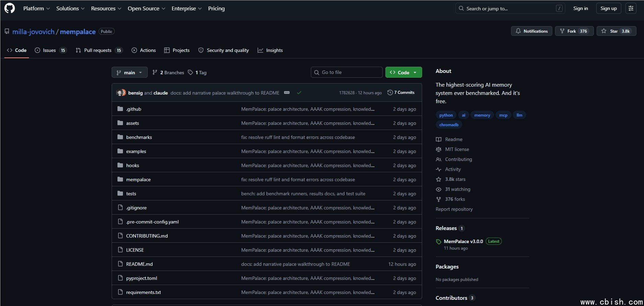Image resolution: width=644 pixels, height=306 pixels.
Task: Expand commit message ellipsis icon
Action: click(x=287, y=93)
